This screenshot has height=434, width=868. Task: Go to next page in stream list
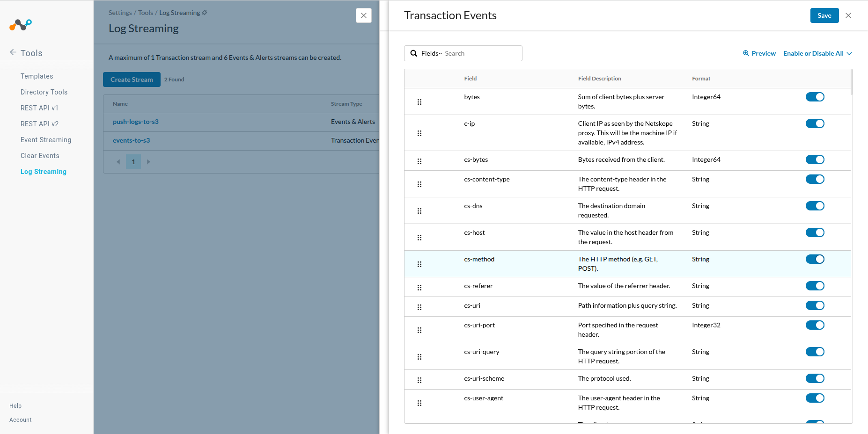click(148, 162)
